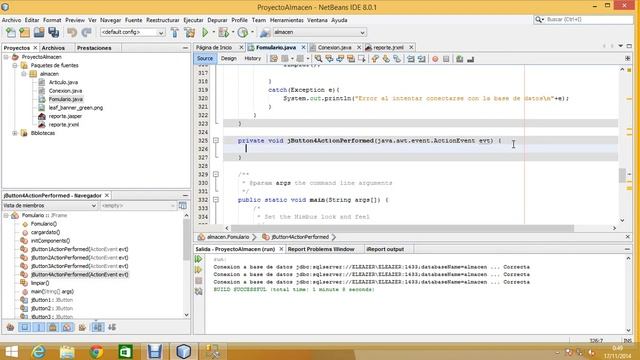Click the New Project toolbar icon
The height and width of the screenshot is (360, 640).
click(x=25, y=32)
